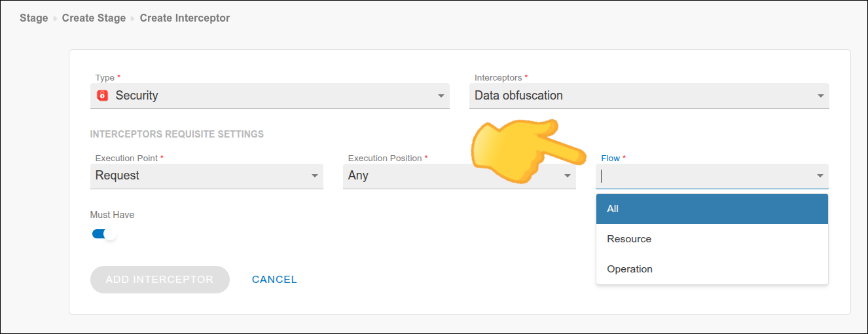
Task: Click the Type dropdown arrow
Action: (441, 96)
